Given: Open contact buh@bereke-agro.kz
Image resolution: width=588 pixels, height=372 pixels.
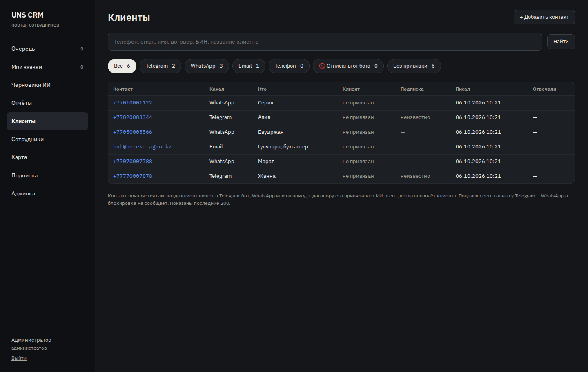Looking at the screenshot, I should point(142,147).
